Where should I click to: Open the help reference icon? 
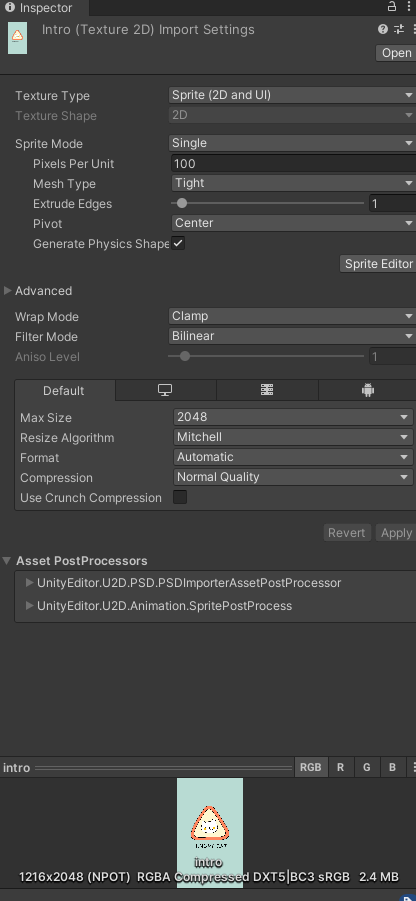point(383,29)
